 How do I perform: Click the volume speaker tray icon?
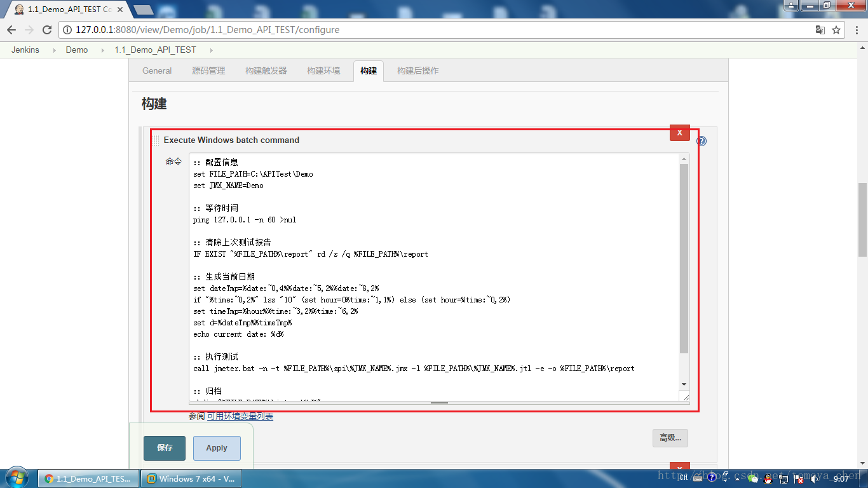pos(815,478)
